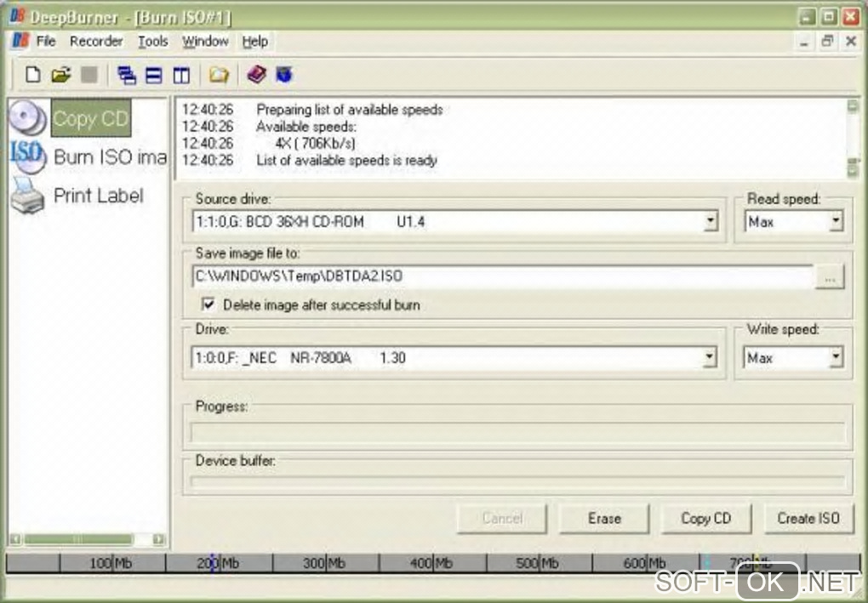
Task: Click the log panel scroll down arrow
Action: pos(853,168)
